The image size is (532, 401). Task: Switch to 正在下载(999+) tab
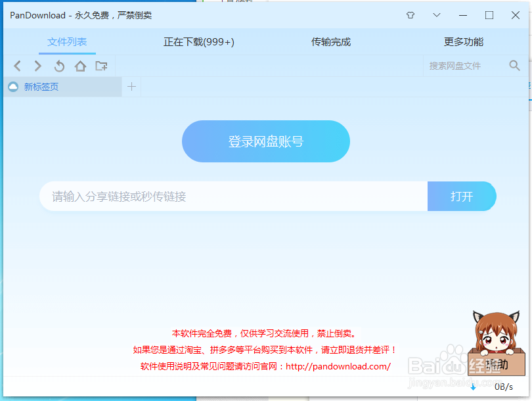(199, 42)
